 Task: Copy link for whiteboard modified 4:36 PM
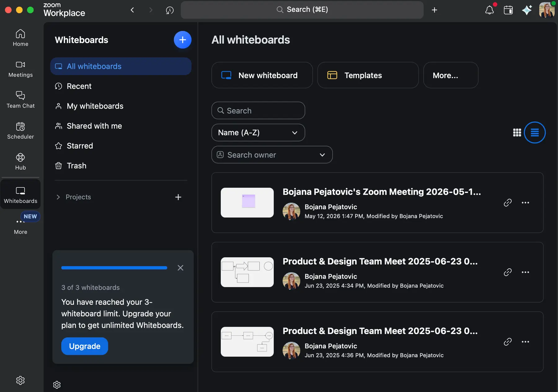click(507, 342)
